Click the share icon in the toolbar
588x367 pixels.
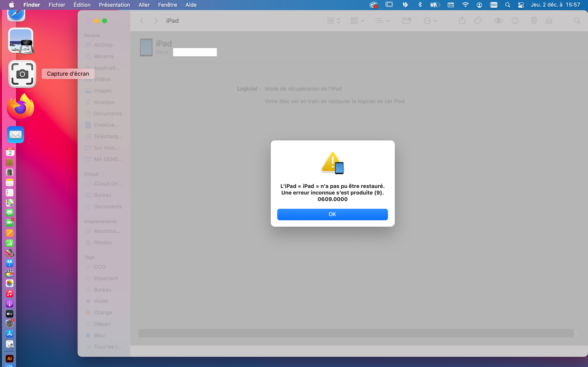point(462,21)
